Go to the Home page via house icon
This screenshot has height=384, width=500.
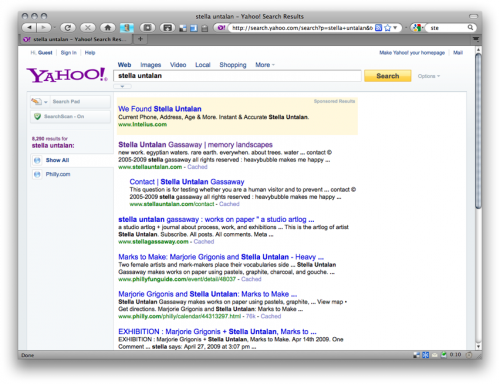pos(107,28)
